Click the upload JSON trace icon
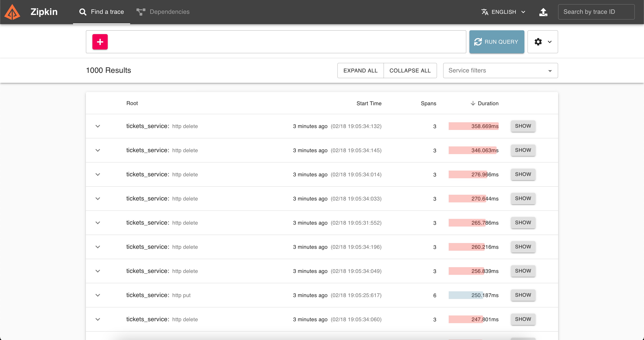The width and height of the screenshot is (644, 340). [x=543, y=12]
